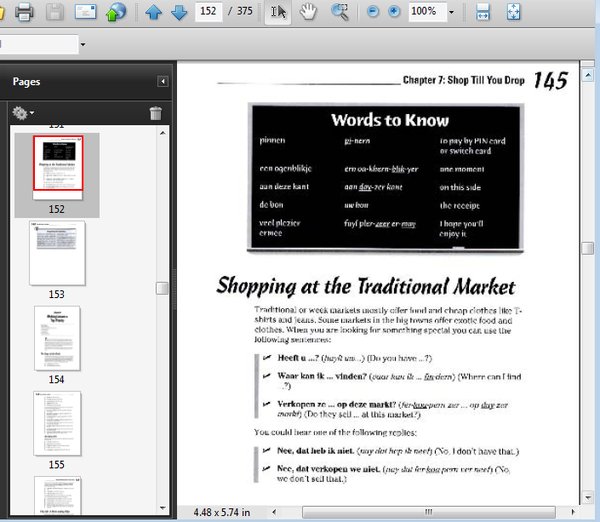The height and width of the screenshot is (522, 600).
Task: Select the page 154 thumbnail
Action: (58, 338)
